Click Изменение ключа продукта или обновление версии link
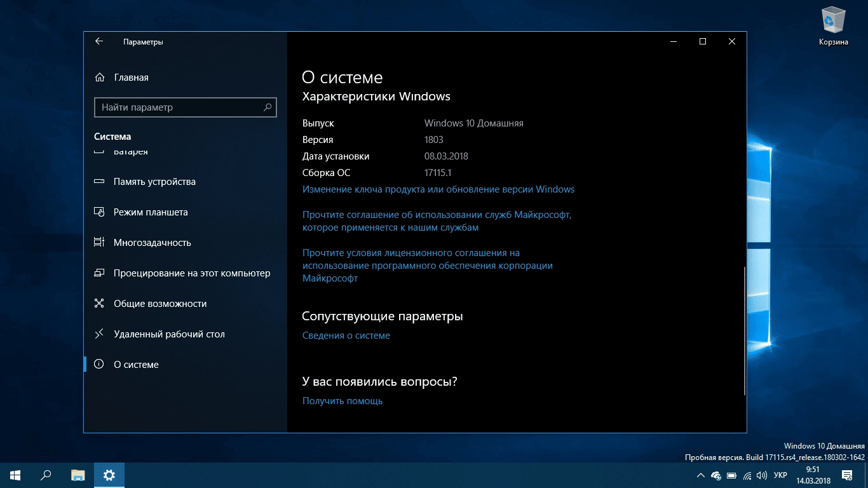This screenshot has width=868, height=488. (x=438, y=189)
